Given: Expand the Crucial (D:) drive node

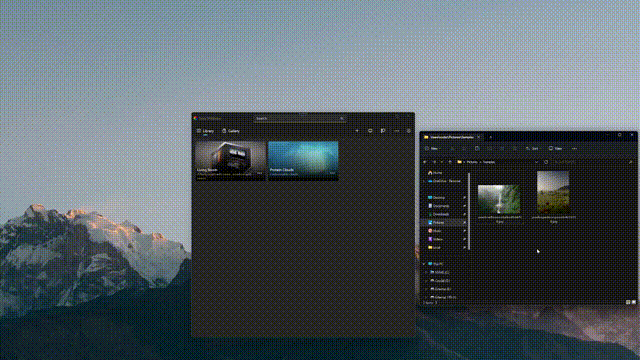Looking at the screenshot, I should (x=427, y=281).
